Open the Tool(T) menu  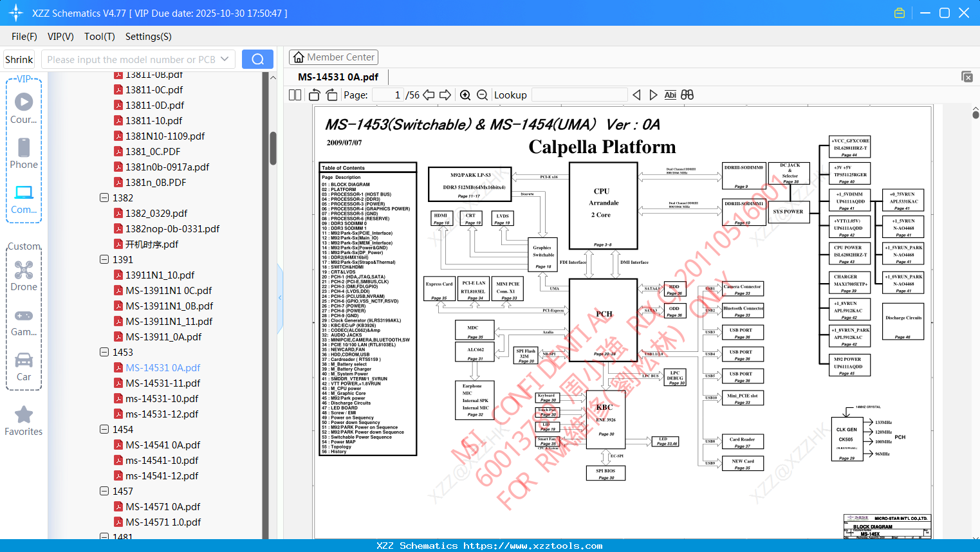click(x=99, y=37)
